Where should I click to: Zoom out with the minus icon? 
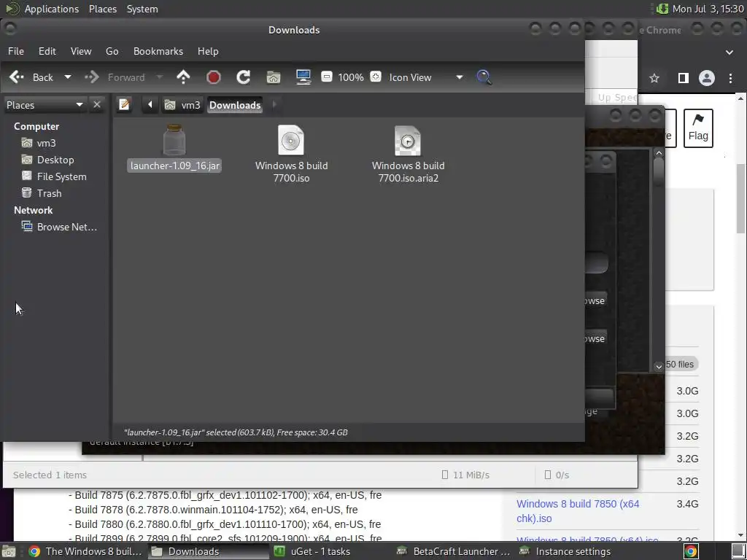[326, 77]
